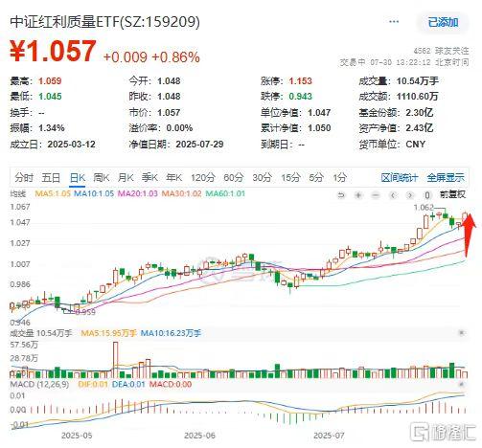482x448 pixels.
Task: Shift chart left with the left chevron
Action: (393, 195)
